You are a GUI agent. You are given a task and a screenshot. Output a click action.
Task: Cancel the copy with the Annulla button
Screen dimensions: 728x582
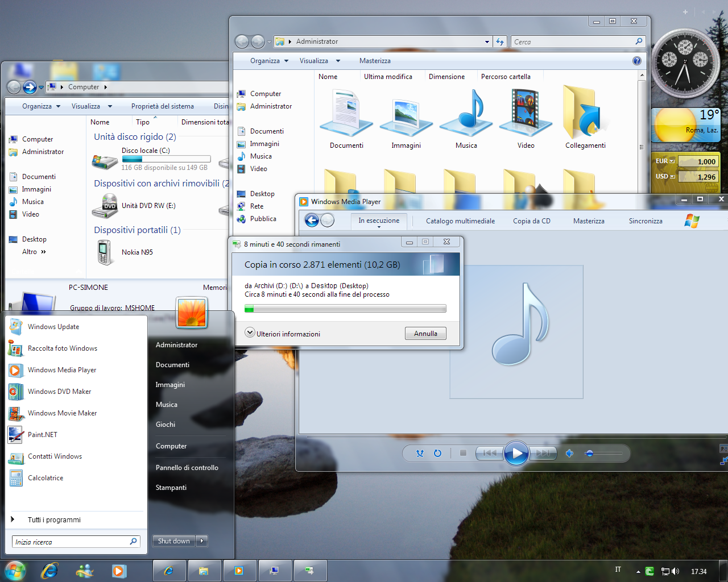tap(425, 334)
